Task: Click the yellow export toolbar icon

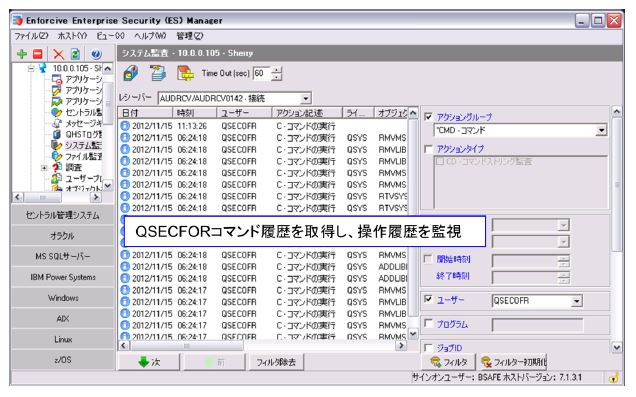Action: tap(185, 73)
